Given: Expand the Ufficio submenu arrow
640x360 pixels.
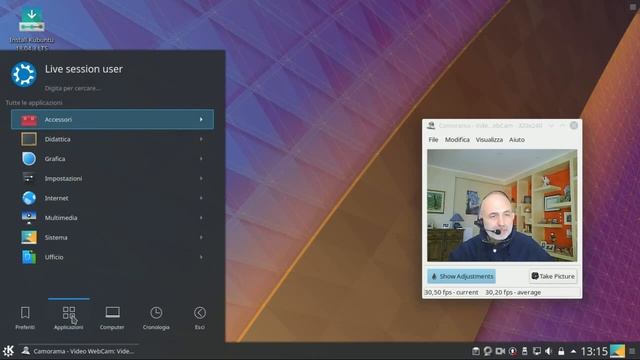Looking at the screenshot, I should click(x=201, y=257).
